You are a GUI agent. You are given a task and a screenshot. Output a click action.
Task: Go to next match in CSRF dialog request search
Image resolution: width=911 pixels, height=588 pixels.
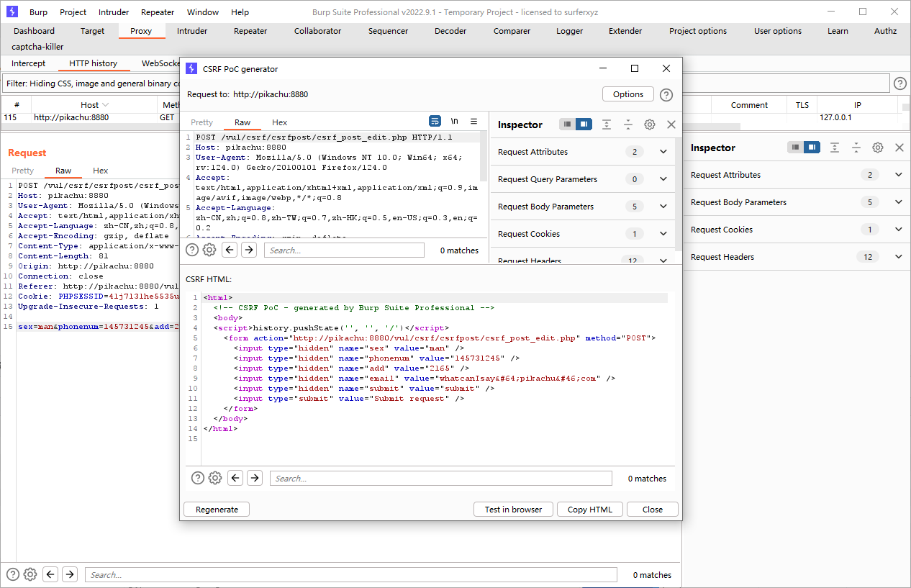(x=248, y=250)
